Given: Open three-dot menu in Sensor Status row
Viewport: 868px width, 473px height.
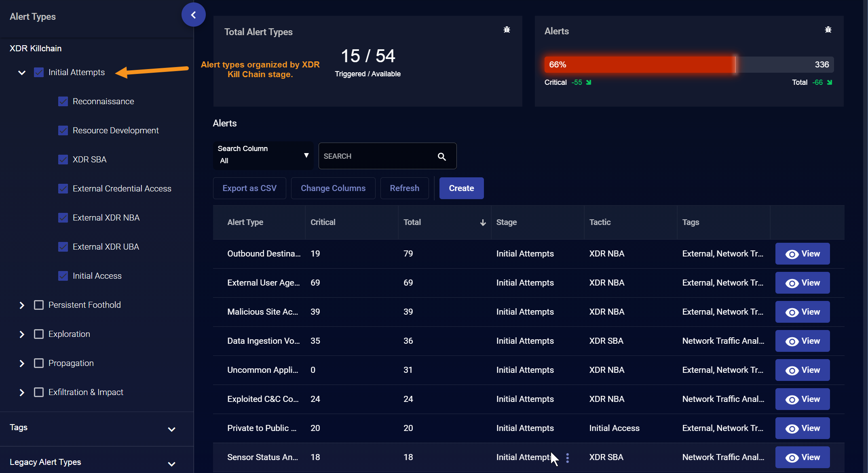Looking at the screenshot, I should pos(568,458).
